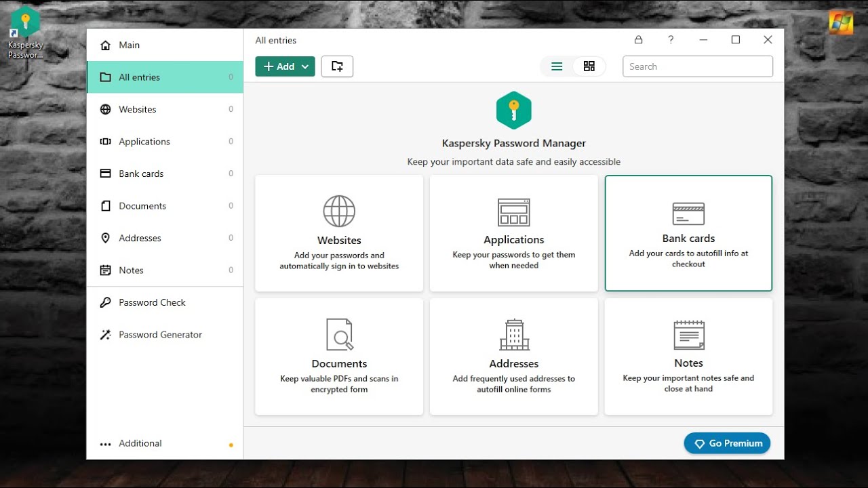
Task: Click the new folder icon button
Action: click(x=337, y=66)
